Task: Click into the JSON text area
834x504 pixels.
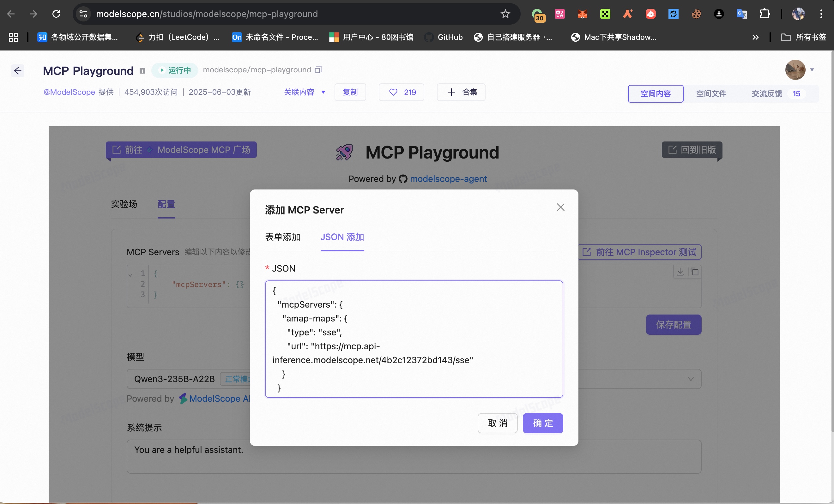Action: coord(414,339)
